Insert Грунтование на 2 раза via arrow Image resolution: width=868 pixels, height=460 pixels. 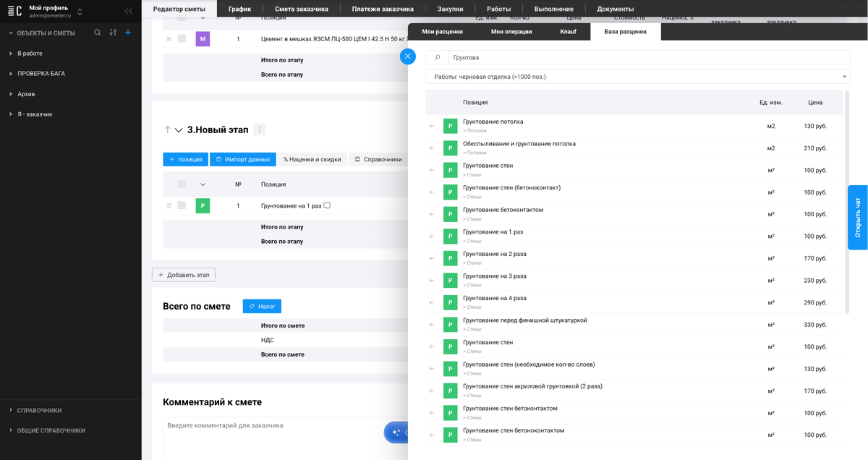pyautogui.click(x=432, y=258)
